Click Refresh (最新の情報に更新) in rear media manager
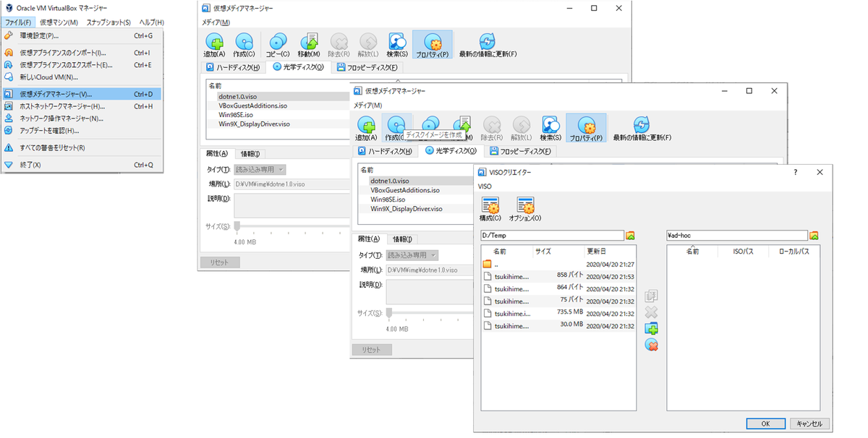The image size is (868, 438). [x=488, y=43]
